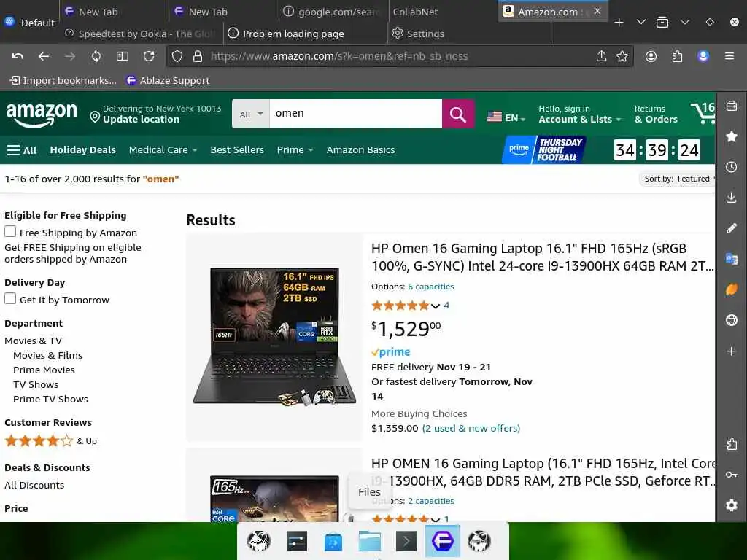Reload the Amazon page
Image resolution: width=747 pixels, height=560 pixels.
(x=149, y=56)
